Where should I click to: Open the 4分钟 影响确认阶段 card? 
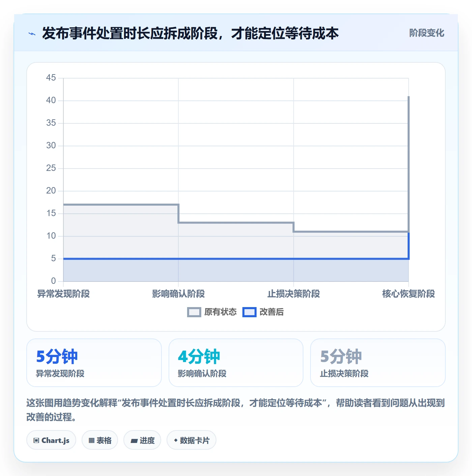coord(236,363)
